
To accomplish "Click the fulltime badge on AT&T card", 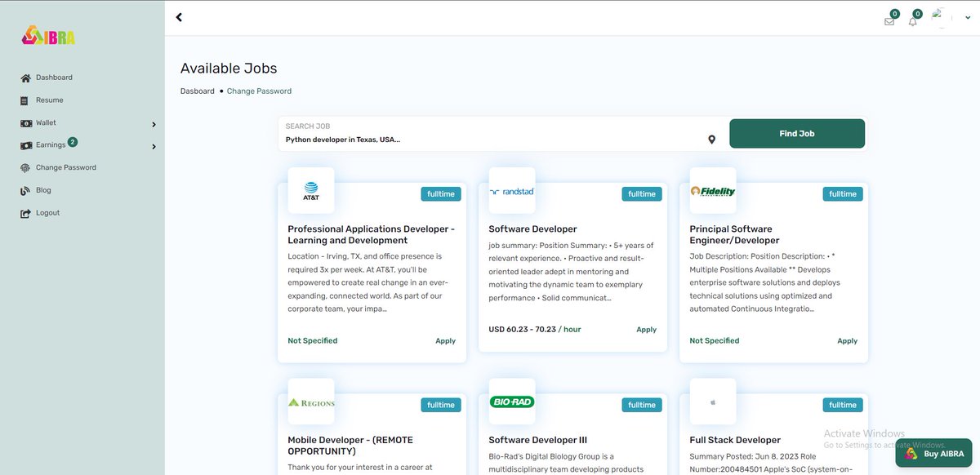I will pyautogui.click(x=441, y=194).
